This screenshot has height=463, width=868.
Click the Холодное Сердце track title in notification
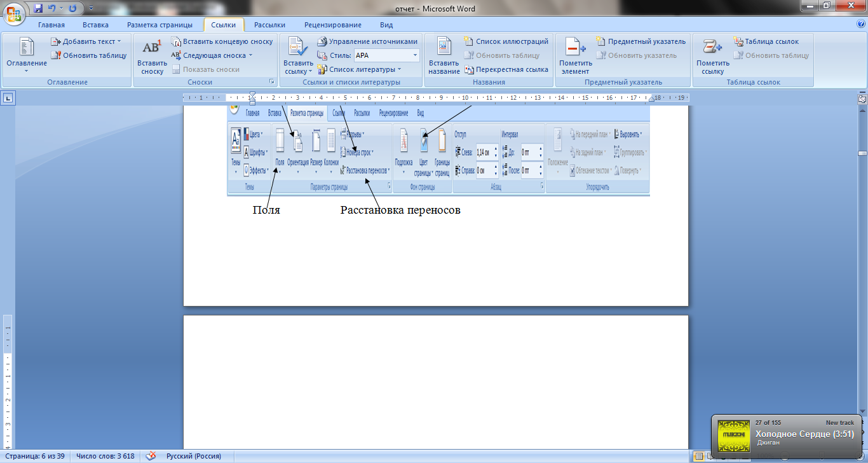[x=804, y=434]
